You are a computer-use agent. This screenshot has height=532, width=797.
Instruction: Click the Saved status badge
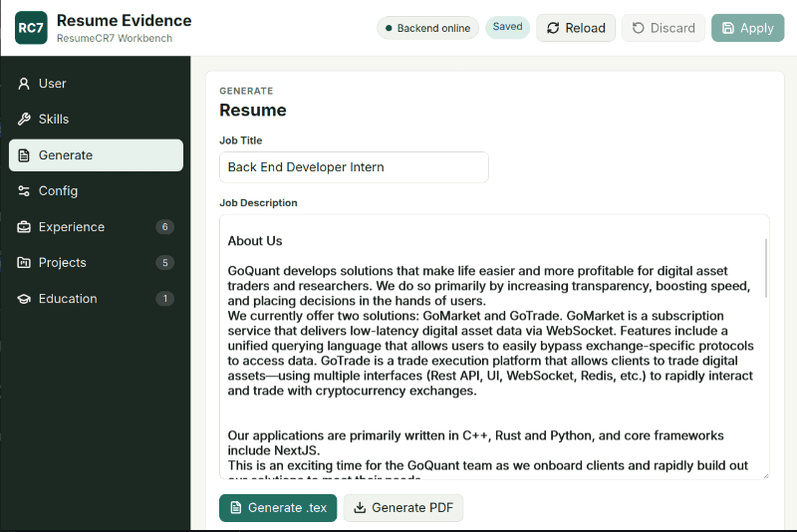[508, 27]
